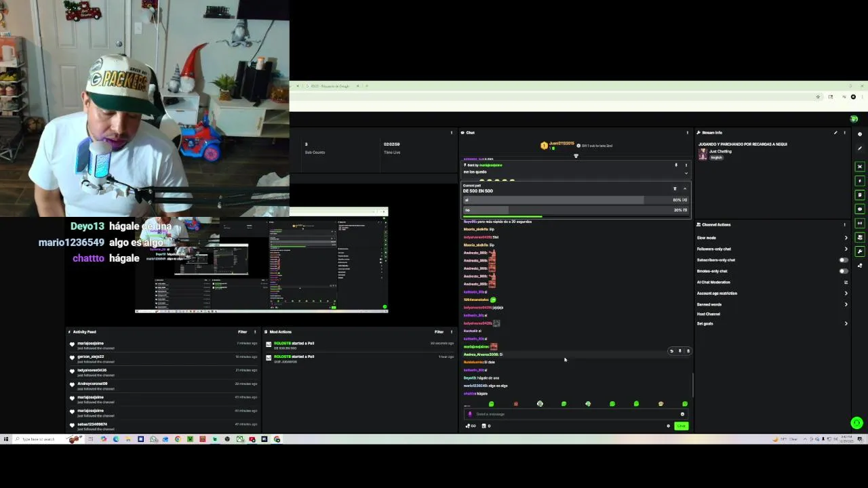Delete the current poll via trash icon

click(675, 188)
